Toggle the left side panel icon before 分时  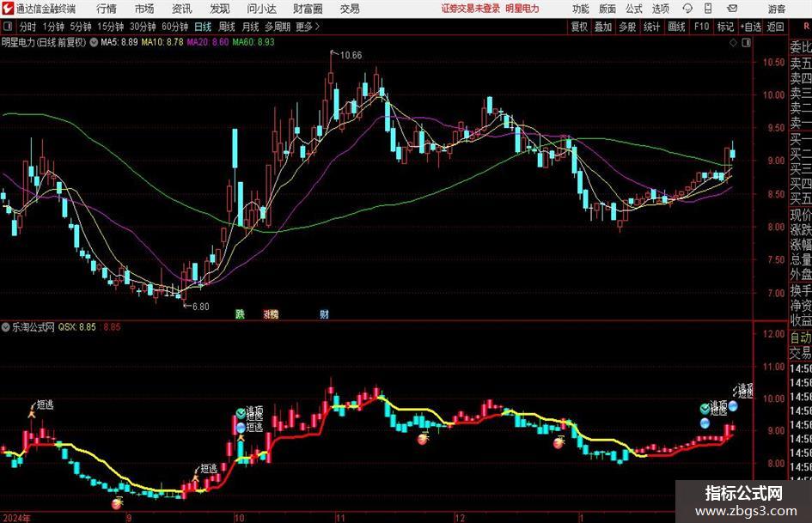(8, 27)
